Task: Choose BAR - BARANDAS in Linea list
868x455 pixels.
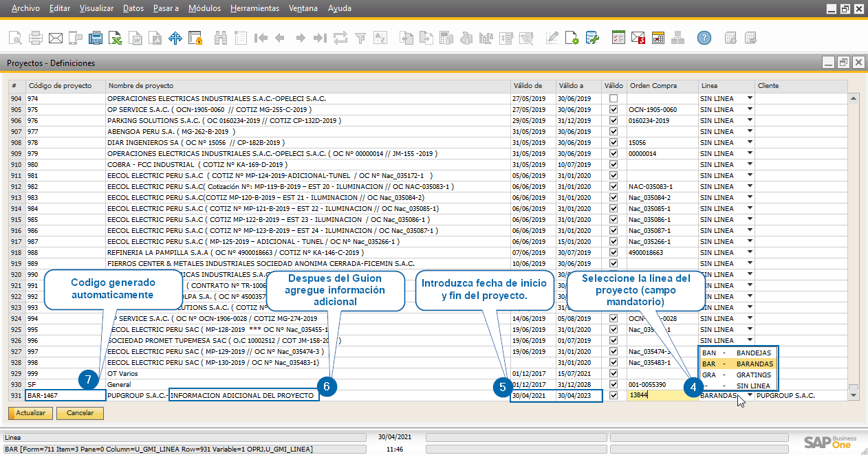Action: click(739, 364)
